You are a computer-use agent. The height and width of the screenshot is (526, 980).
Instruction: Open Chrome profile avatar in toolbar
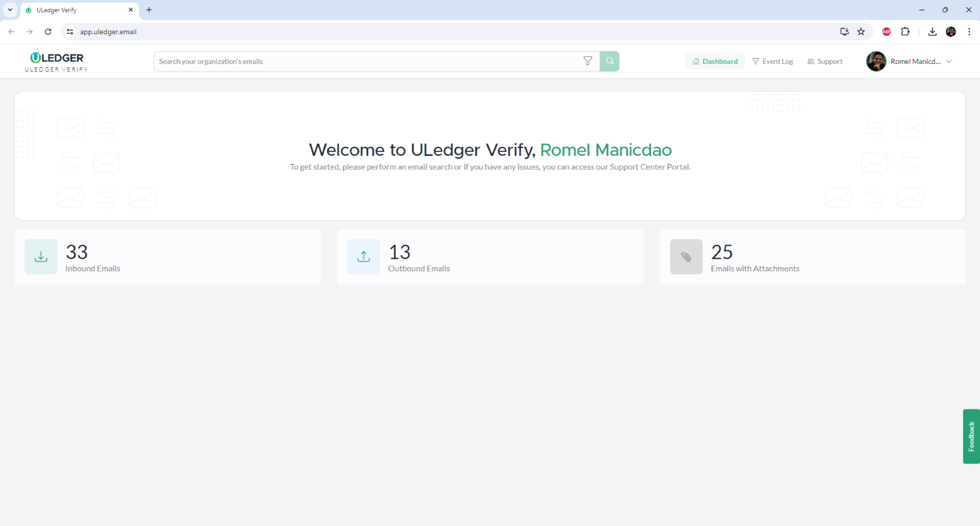[x=951, y=32]
